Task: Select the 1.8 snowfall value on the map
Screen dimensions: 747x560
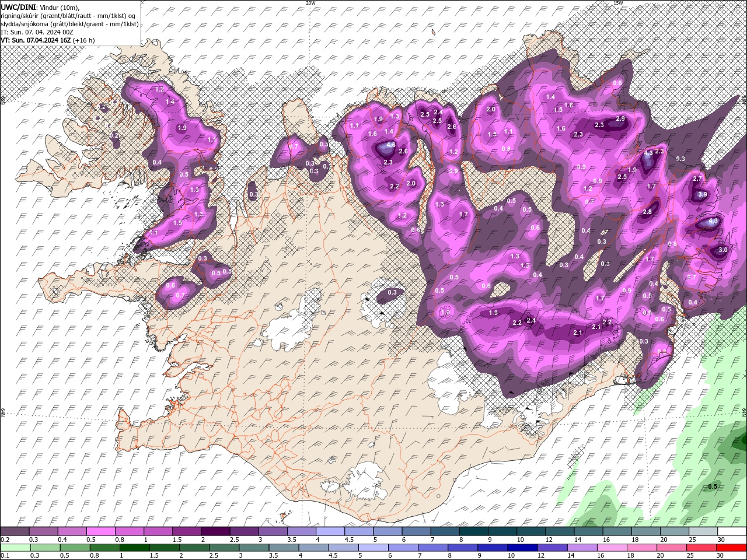Action: (x=493, y=313)
